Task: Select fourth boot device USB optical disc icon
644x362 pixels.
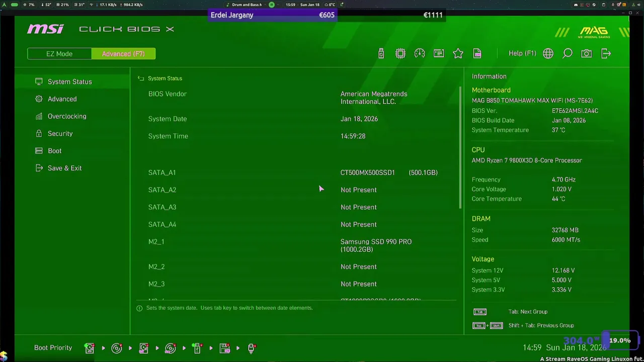Action: (171, 347)
